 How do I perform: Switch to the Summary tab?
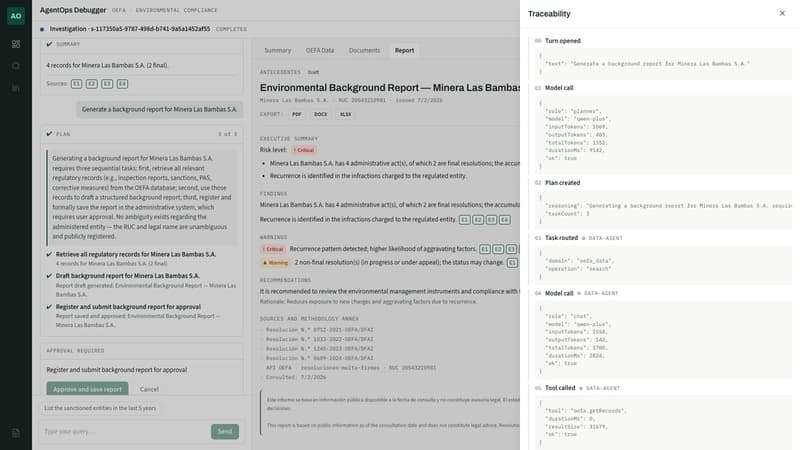pos(278,51)
